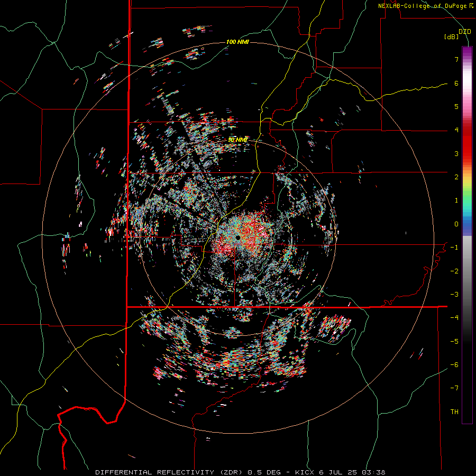Image resolution: width=476 pixels, height=476 pixels.
Task: Click the KICX station identifier
Action: [x=306, y=472]
